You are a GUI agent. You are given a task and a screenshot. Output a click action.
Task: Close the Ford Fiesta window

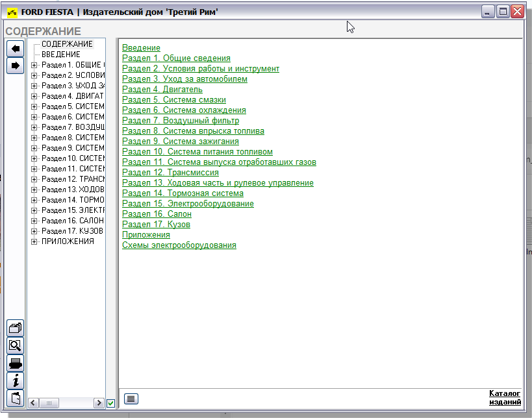tap(518, 12)
